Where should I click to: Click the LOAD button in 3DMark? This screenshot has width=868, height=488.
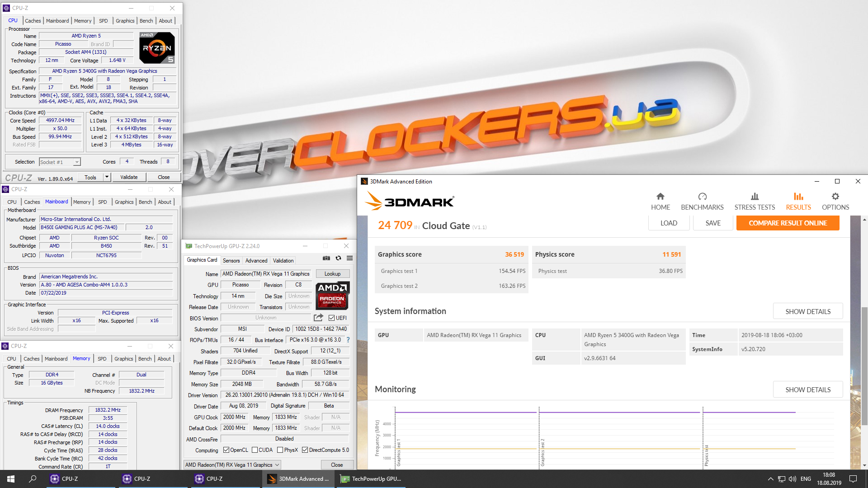(669, 223)
